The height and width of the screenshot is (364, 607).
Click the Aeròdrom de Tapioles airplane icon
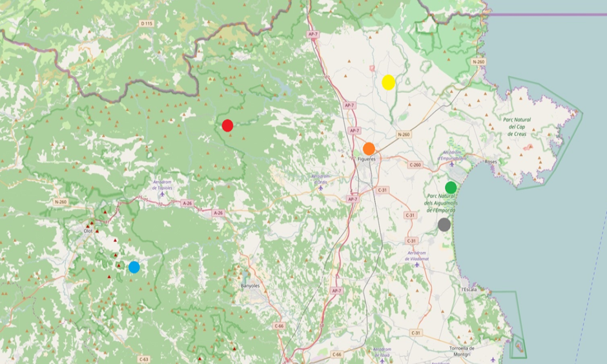tap(162, 193)
